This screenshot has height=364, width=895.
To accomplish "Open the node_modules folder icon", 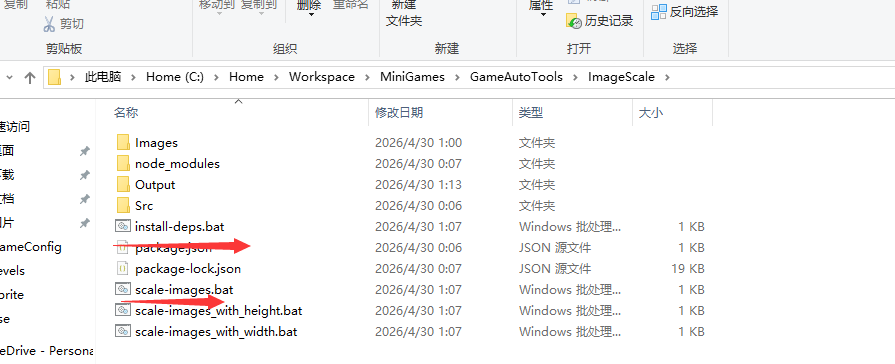I will coord(123,164).
